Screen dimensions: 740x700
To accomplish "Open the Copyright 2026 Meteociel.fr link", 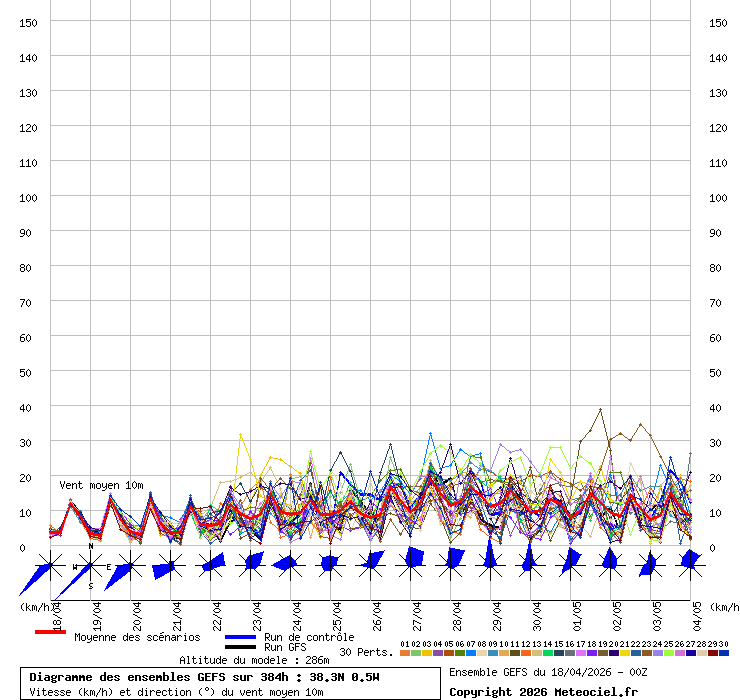I will pos(543,692).
